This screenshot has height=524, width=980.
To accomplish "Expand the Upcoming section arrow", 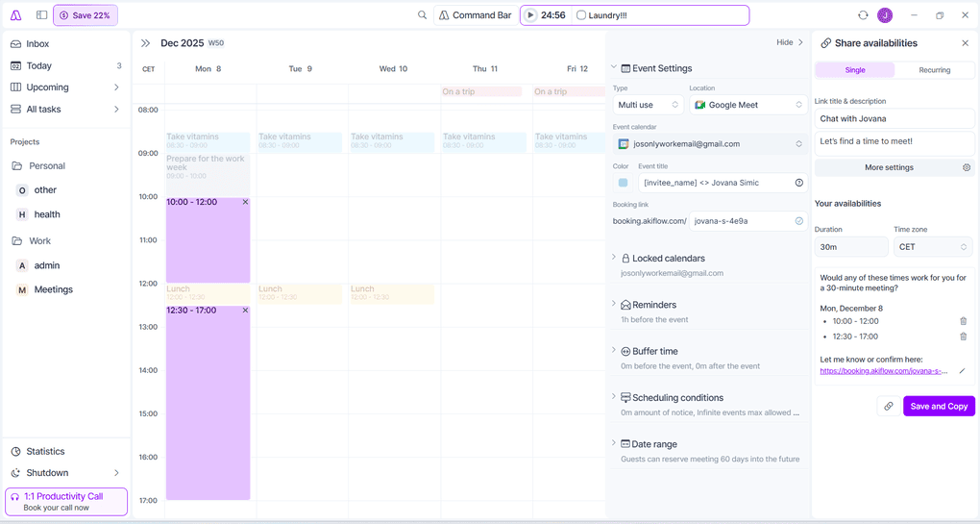I will coord(116,87).
